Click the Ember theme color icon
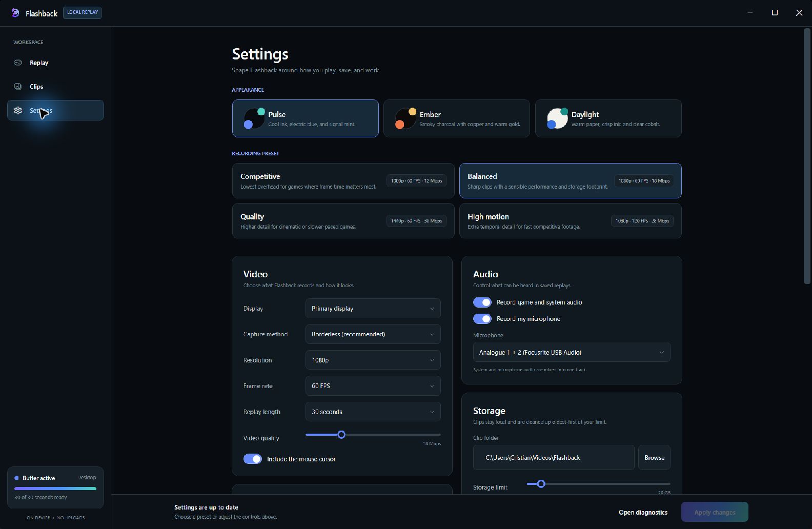 (405, 118)
